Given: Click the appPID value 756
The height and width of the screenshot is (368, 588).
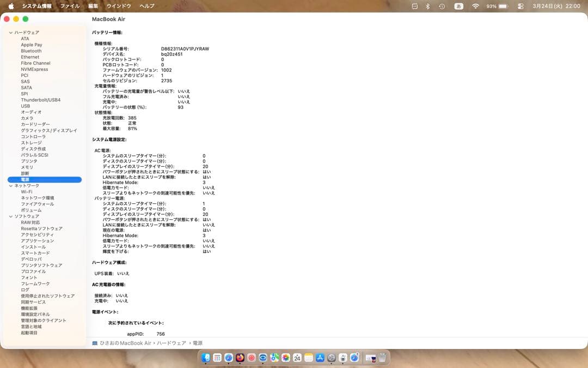Looking at the screenshot, I should [161, 334].
